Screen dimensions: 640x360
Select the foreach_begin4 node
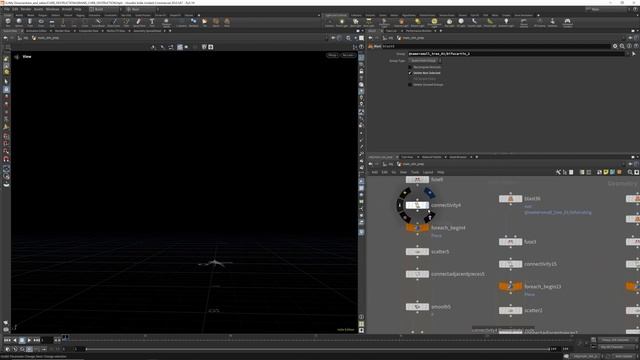417,228
